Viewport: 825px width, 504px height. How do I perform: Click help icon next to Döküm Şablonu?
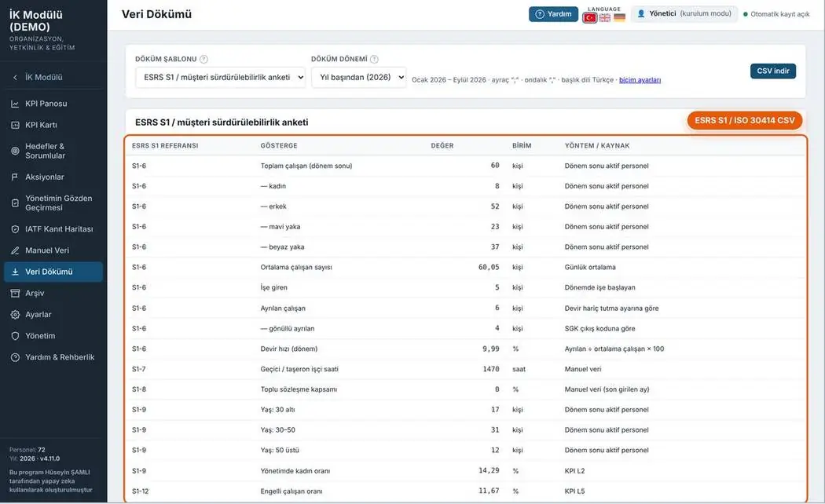pos(203,60)
